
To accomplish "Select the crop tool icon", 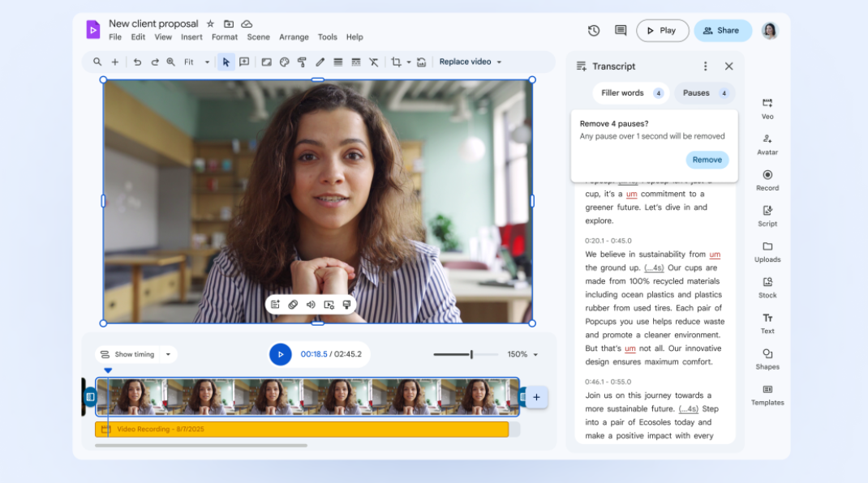I will tap(396, 62).
